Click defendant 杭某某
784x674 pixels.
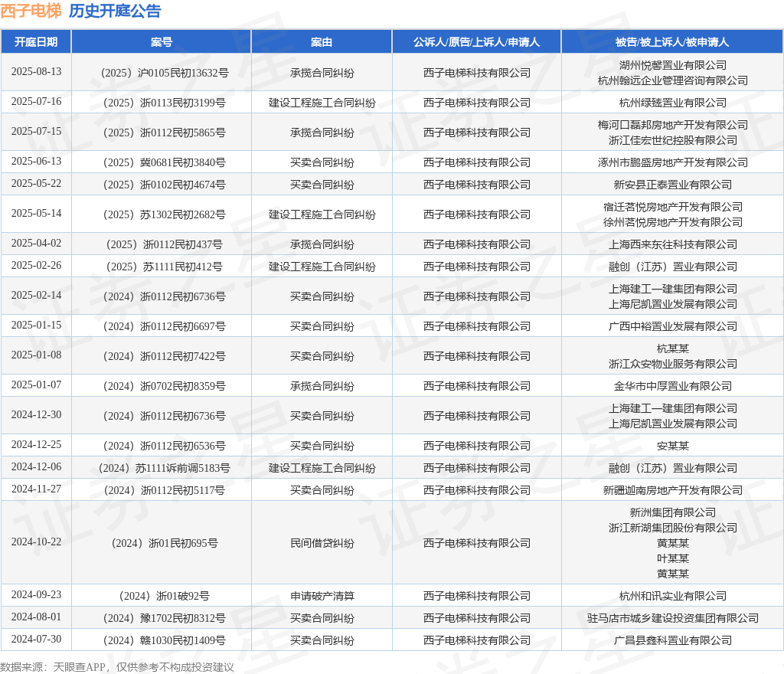click(672, 348)
